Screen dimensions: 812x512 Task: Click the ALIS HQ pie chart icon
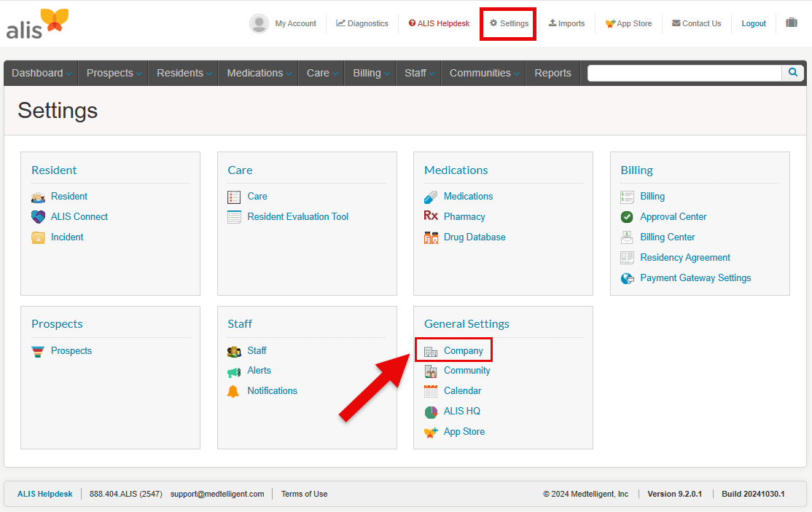click(x=430, y=411)
